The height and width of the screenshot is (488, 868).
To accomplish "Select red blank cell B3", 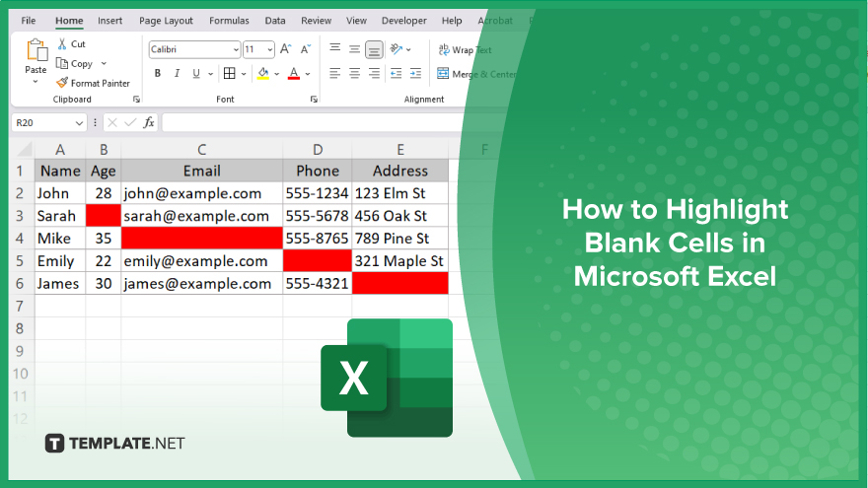I will [x=104, y=216].
